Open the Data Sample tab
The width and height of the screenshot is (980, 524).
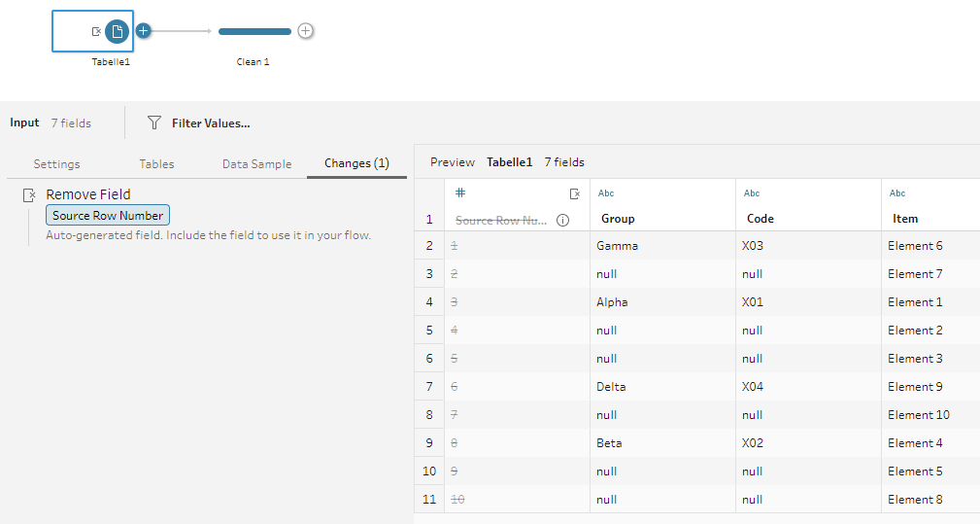click(x=256, y=164)
